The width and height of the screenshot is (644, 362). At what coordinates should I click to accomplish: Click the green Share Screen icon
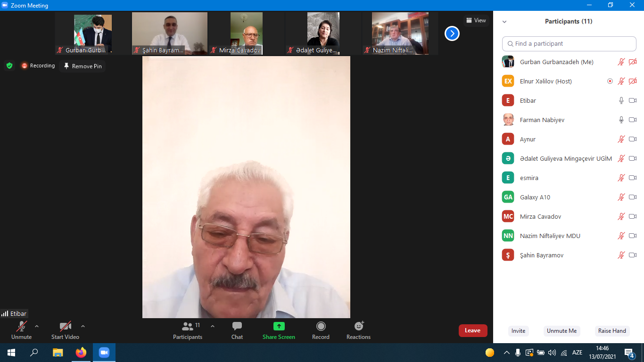279,326
